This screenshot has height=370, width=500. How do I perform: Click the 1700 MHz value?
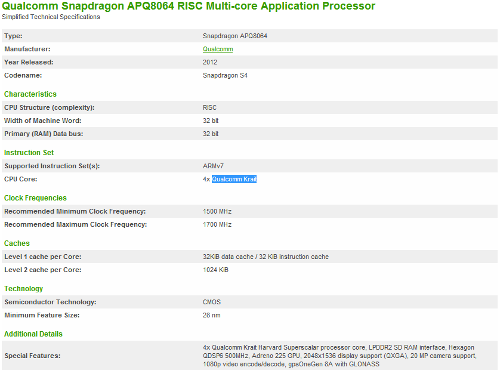[x=217, y=225]
